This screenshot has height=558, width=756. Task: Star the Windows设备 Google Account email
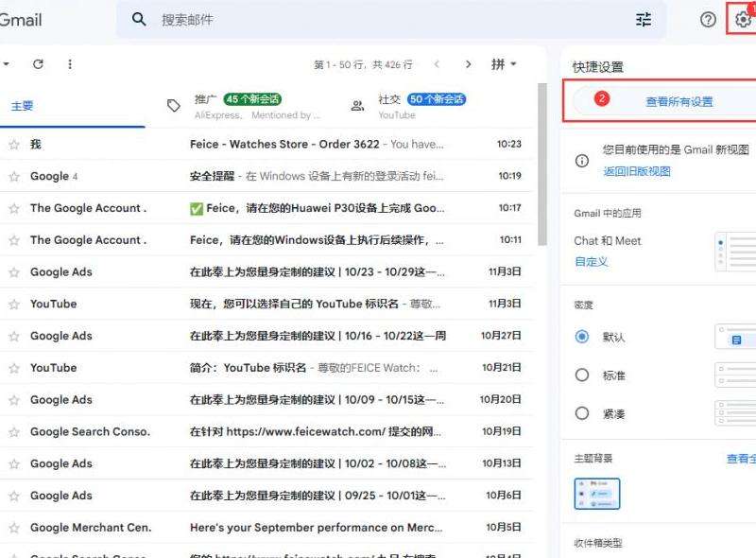click(14, 240)
